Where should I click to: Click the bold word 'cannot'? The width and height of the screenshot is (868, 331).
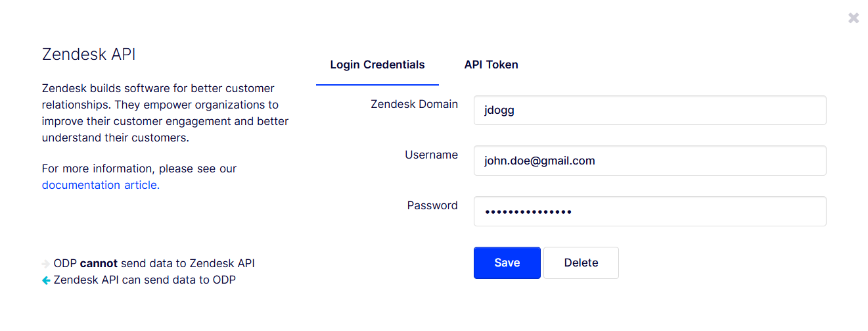99,263
